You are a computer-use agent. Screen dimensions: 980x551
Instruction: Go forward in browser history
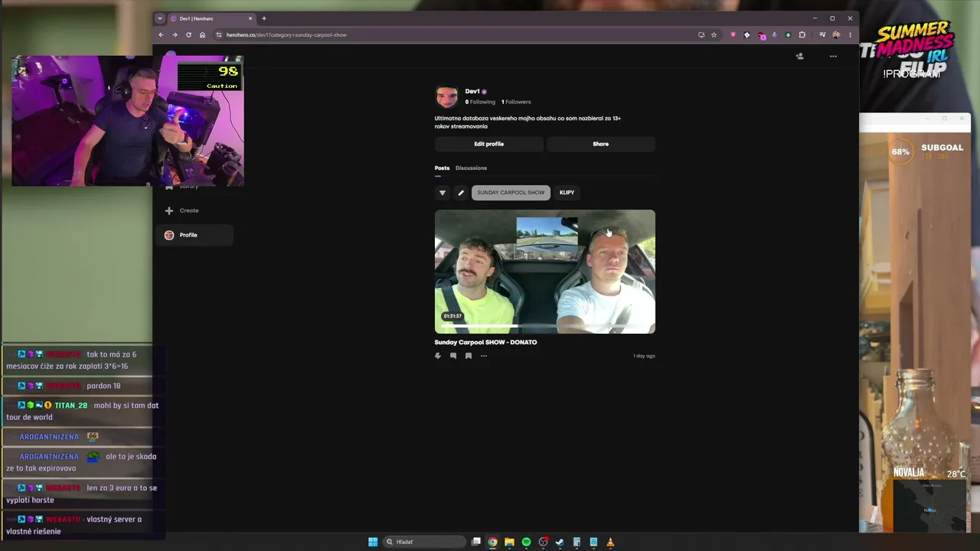coord(175,34)
